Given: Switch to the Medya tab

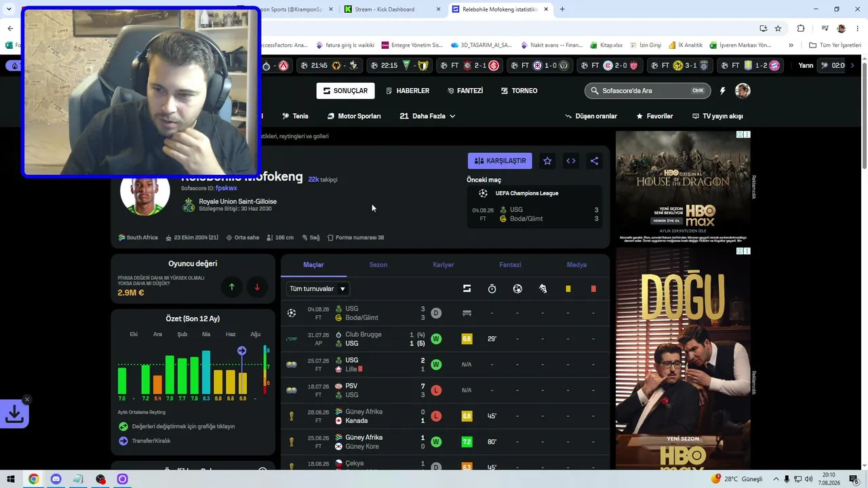Looking at the screenshot, I should 576,264.
